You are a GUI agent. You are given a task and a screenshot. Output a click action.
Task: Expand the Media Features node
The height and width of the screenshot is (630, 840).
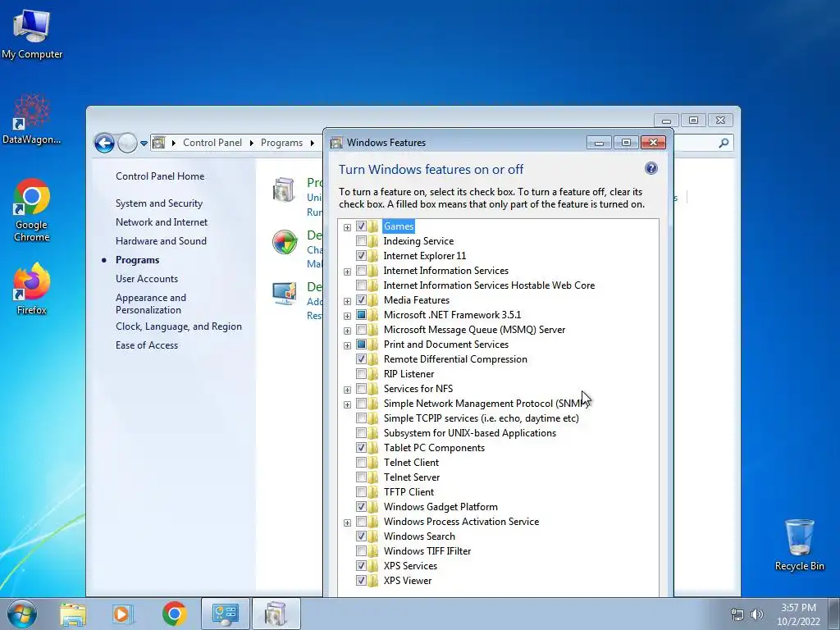click(x=347, y=301)
